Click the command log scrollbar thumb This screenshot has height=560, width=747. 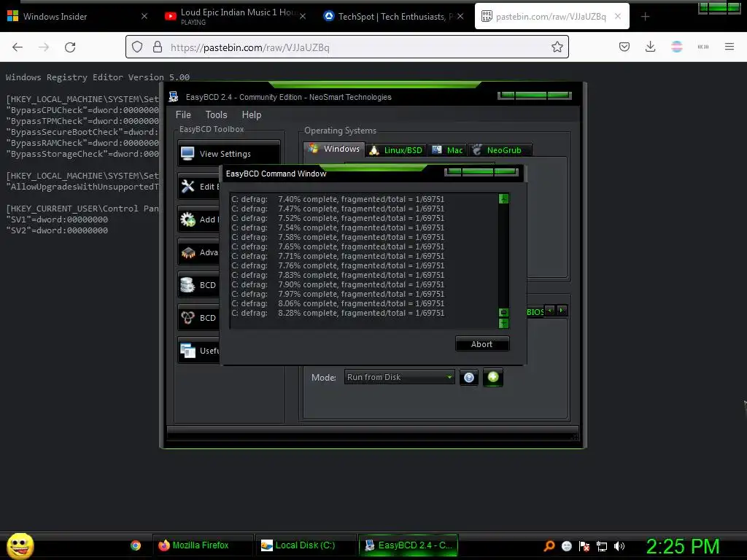[x=503, y=312]
